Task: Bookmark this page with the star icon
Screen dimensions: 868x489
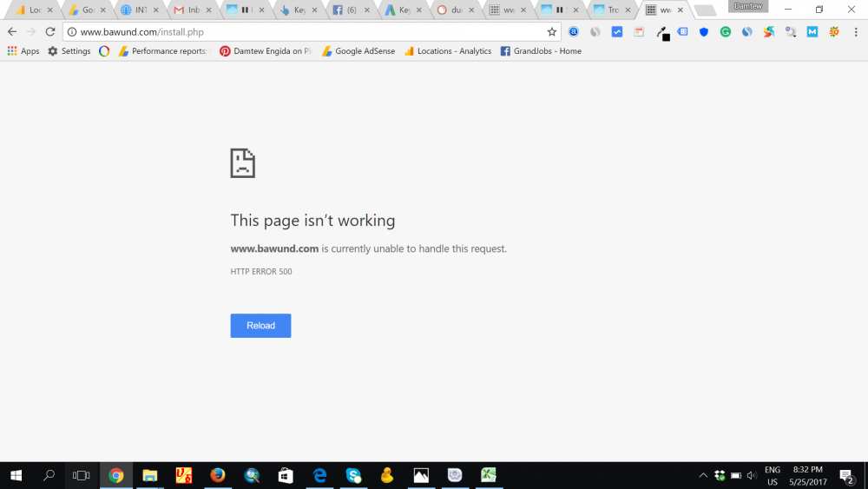Action: click(551, 32)
